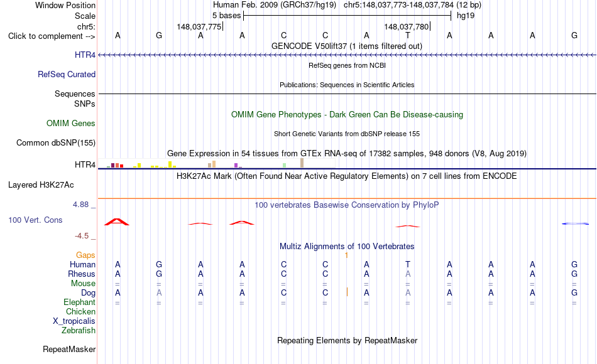Click the '5 bases' scale bar

pos(348,16)
